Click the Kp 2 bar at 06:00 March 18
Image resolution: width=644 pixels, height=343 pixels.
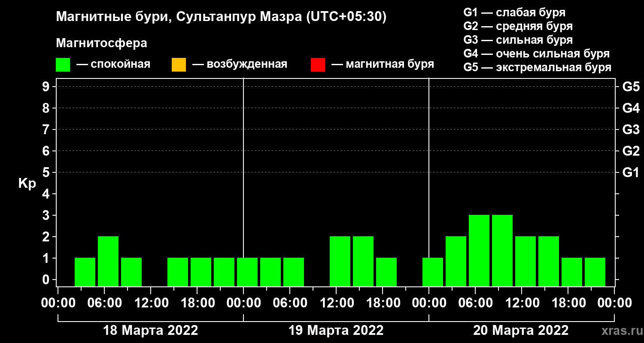coord(108,261)
